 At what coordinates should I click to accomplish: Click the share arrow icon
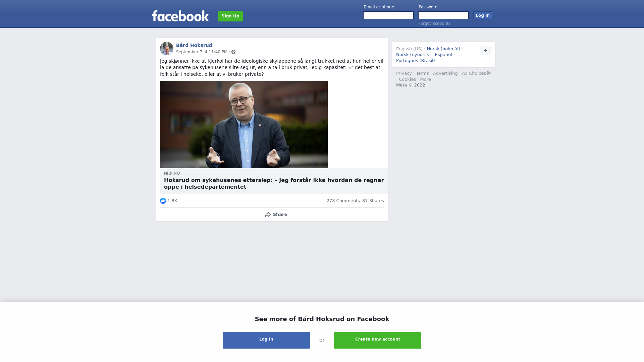click(x=268, y=215)
